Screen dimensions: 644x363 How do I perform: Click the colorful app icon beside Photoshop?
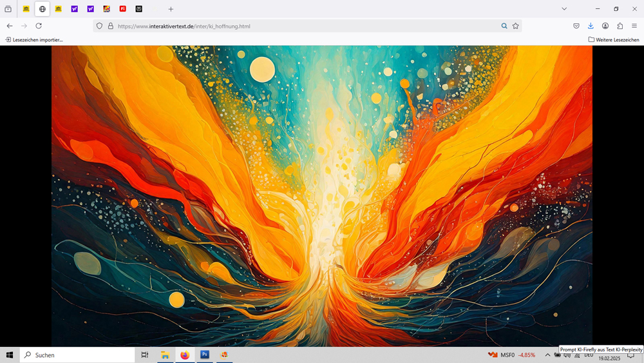pos(224,355)
